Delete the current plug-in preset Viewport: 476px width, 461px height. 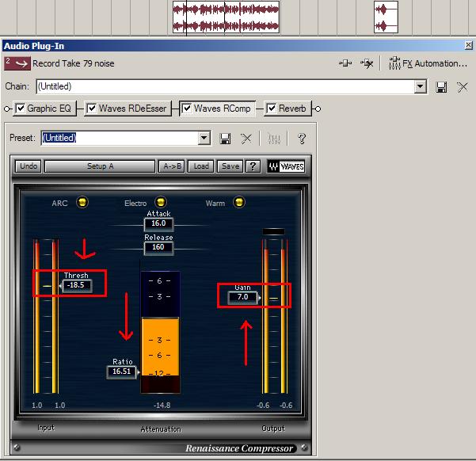click(246, 139)
